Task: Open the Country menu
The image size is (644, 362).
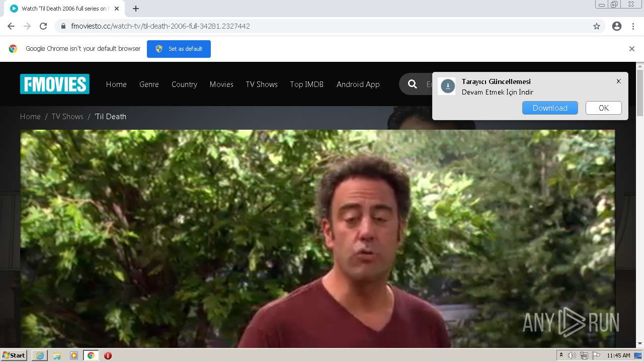Action: click(184, 84)
